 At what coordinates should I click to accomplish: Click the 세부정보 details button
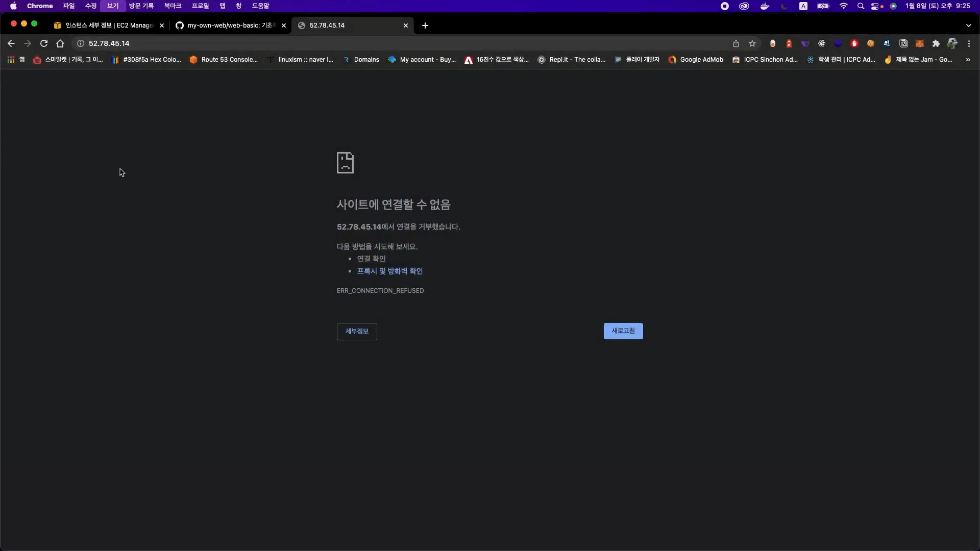coord(357,332)
